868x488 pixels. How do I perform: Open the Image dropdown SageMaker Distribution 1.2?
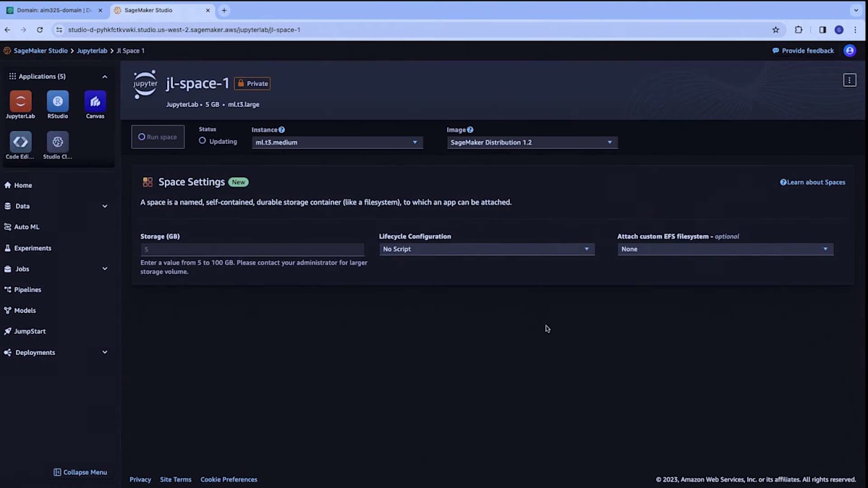click(x=532, y=142)
